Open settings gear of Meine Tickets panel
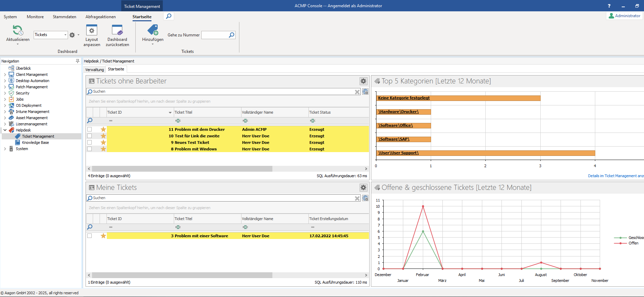The height and width of the screenshot is (297, 644). [363, 187]
